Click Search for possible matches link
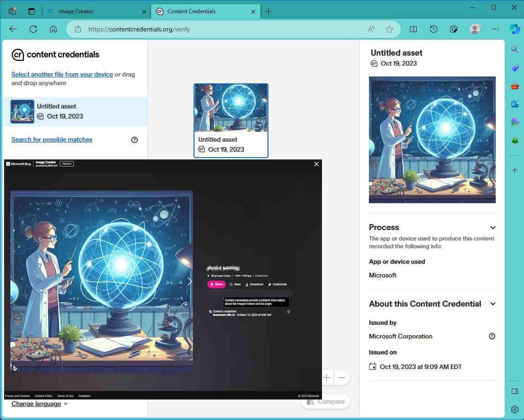Screen dimensions: 524x420 point(52,139)
